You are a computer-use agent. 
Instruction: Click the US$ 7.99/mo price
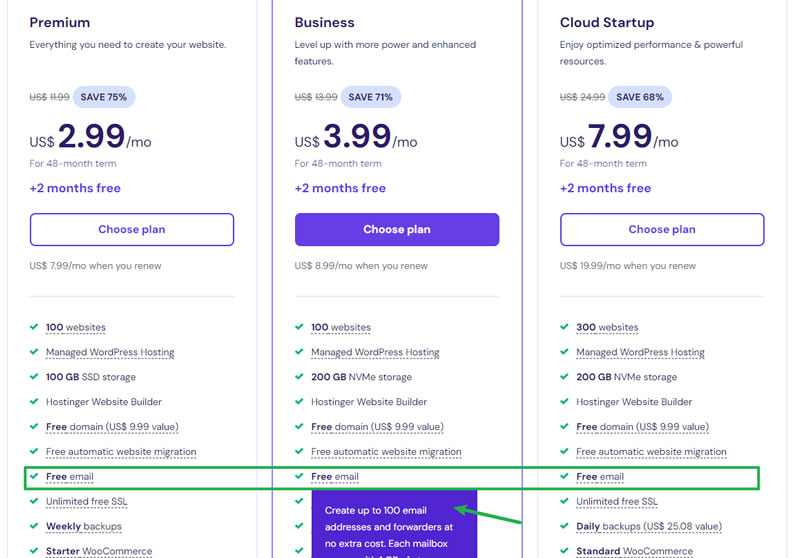(619, 137)
